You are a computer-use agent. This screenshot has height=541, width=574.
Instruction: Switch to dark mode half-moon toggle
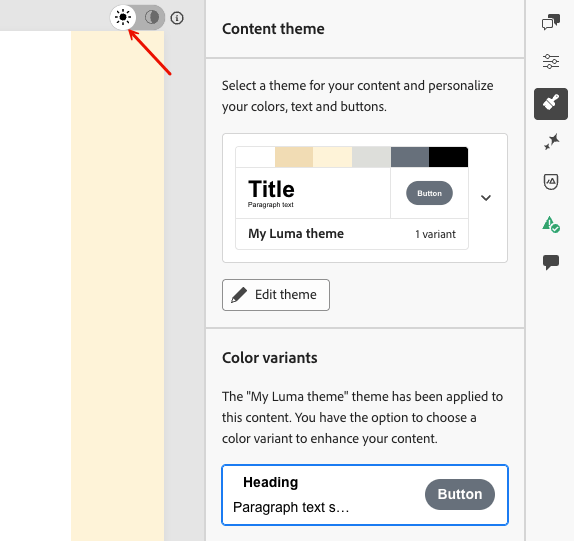click(x=152, y=17)
